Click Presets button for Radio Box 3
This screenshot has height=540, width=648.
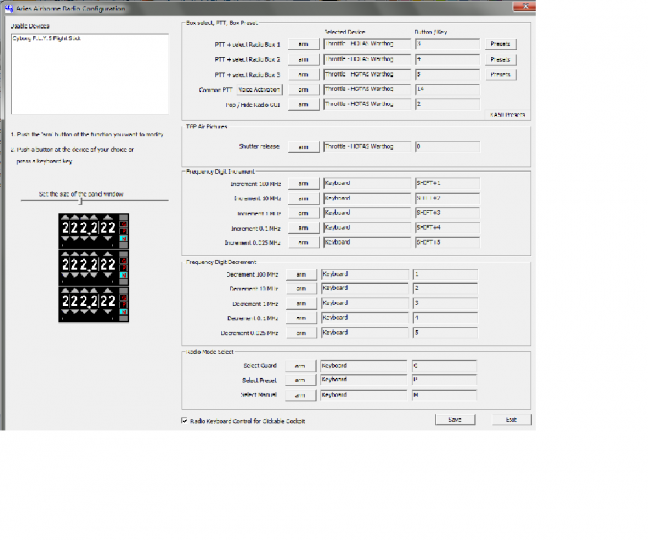(x=501, y=75)
